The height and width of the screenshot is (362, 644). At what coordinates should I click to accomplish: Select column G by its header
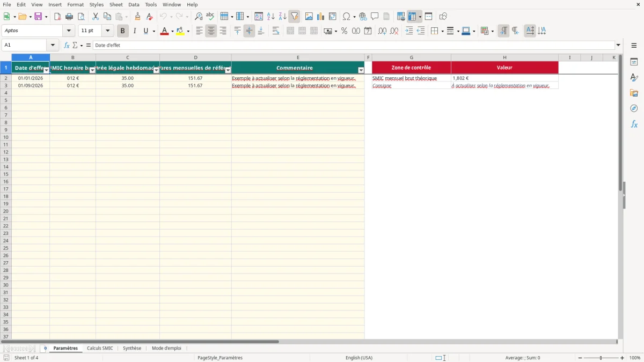coord(411,57)
